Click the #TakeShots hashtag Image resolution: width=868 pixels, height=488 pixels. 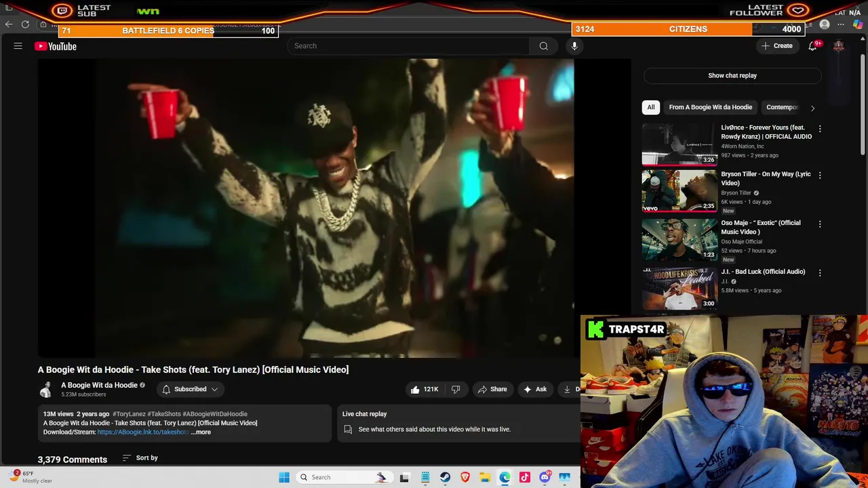coord(164,413)
